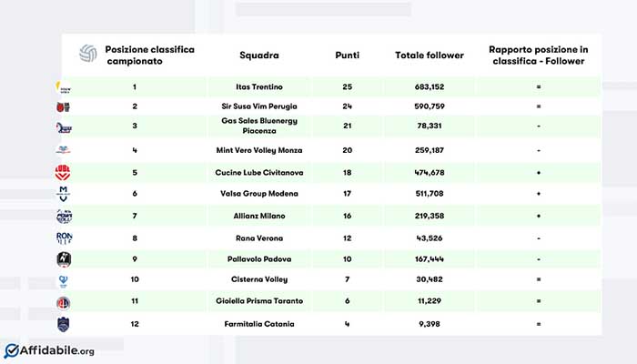Click the Itas Trentino team name

pyautogui.click(x=259, y=87)
